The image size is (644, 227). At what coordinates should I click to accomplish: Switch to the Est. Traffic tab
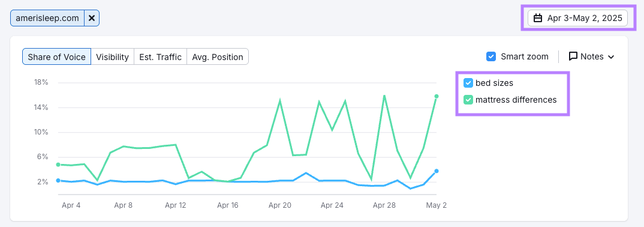tap(160, 56)
